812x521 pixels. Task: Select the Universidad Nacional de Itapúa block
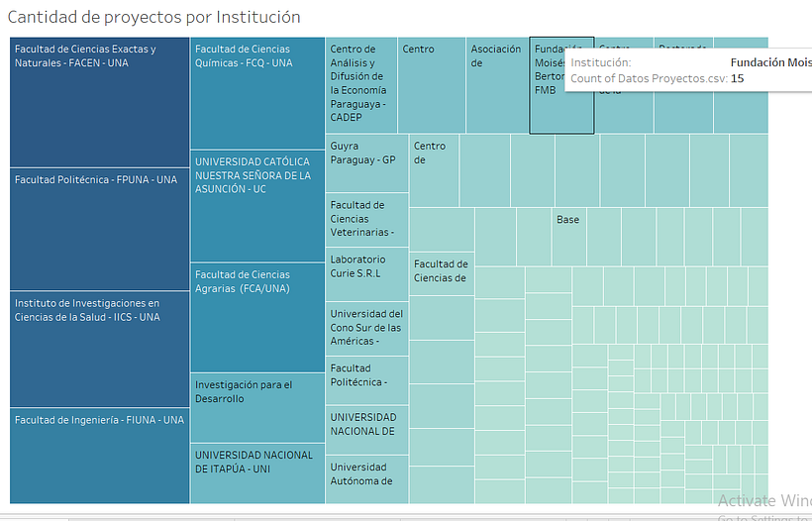click(257, 473)
